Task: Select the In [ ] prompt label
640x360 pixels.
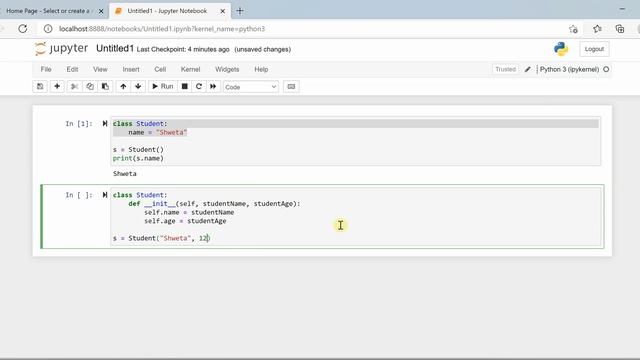Action: coord(79,195)
